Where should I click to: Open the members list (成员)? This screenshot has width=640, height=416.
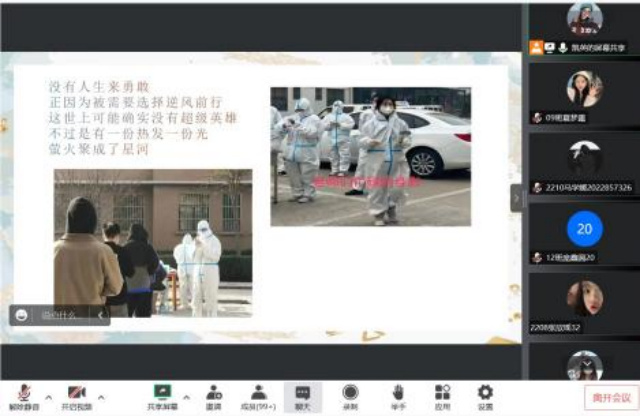click(x=258, y=398)
